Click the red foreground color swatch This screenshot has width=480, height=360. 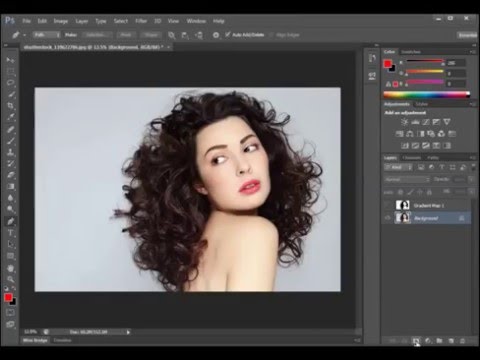(x=8, y=298)
